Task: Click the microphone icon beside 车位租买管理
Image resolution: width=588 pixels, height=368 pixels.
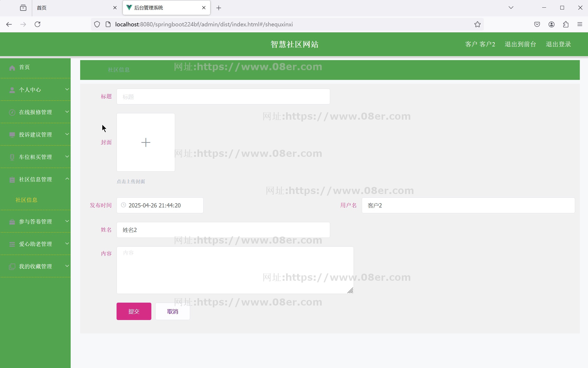Action: 12,157
